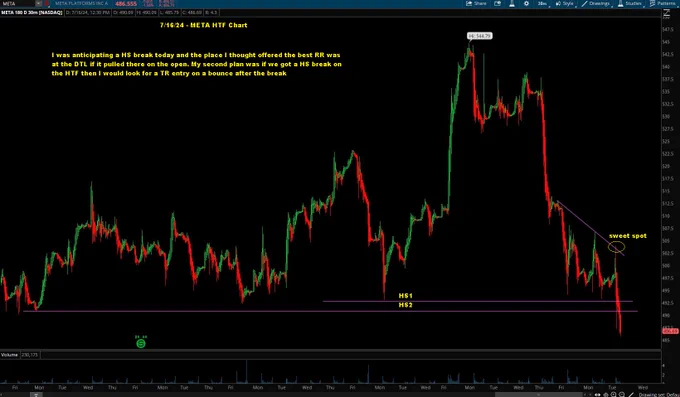680x397 pixels.
Task: Click the camera/snapshot icon next to Share
Action: pos(497,3)
